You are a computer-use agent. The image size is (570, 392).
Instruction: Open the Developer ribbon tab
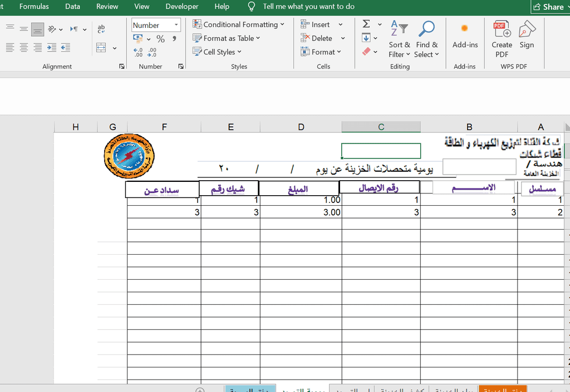(182, 7)
